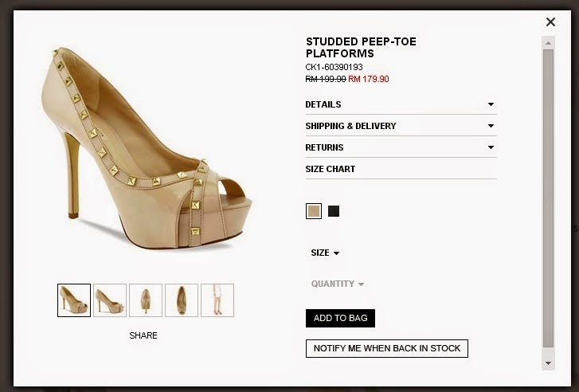Select the top-view shoe thumbnail

pyautogui.click(x=182, y=300)
